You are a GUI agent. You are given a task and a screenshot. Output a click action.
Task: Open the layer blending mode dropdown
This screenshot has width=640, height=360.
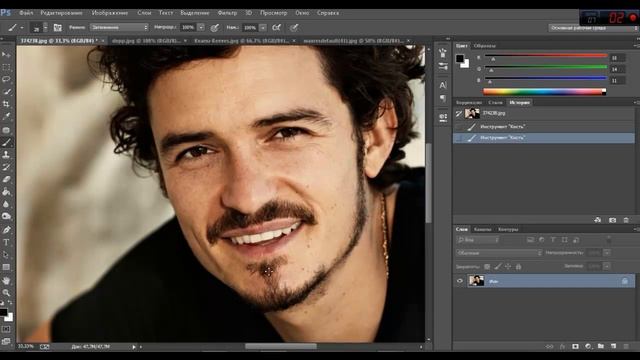pyautogui.click(x=499, y=253)
